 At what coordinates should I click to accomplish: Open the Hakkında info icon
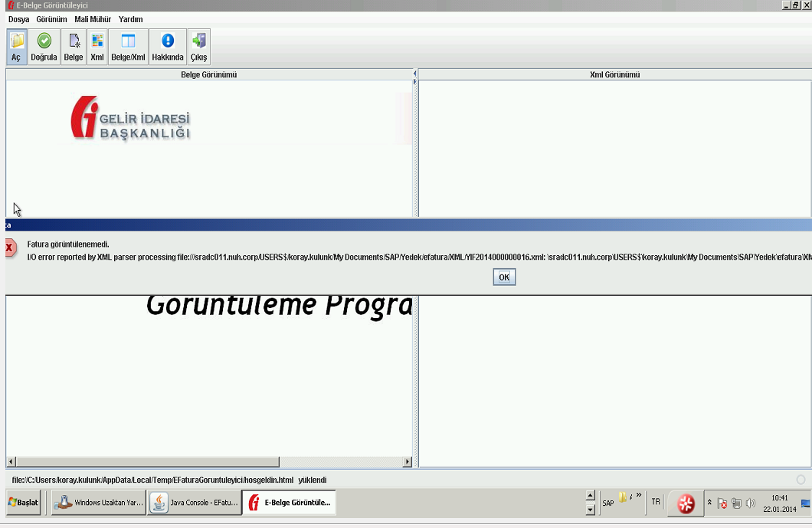click(168, 46)
